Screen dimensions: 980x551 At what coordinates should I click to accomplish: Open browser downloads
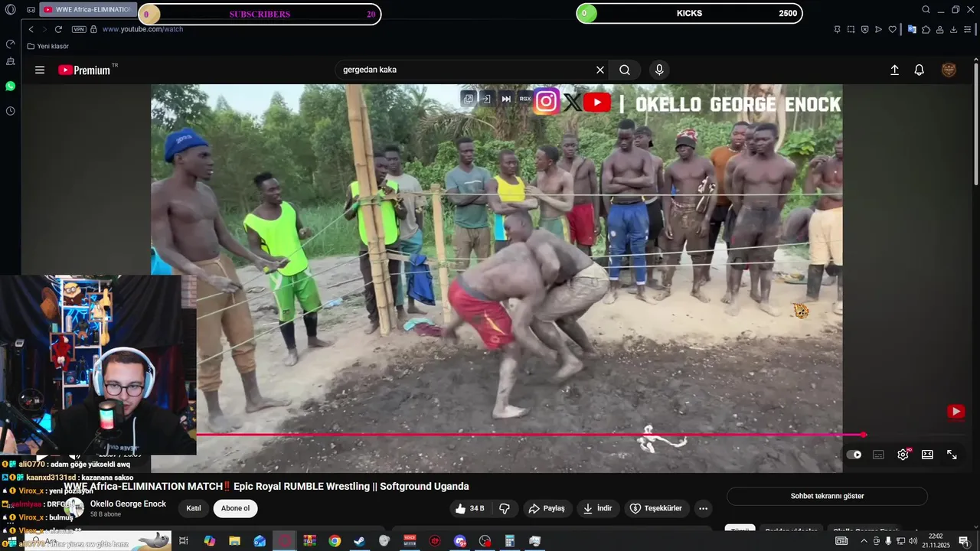(x=954, y=29)
